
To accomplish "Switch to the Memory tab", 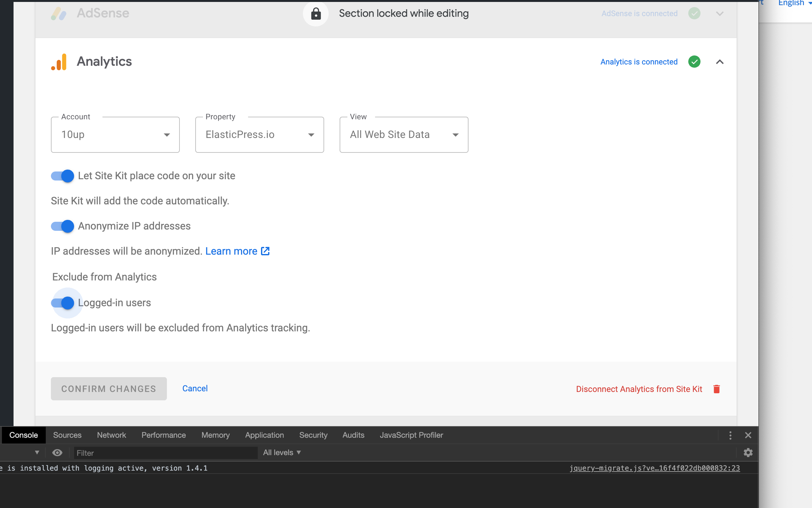I will (x=216, y=435).
